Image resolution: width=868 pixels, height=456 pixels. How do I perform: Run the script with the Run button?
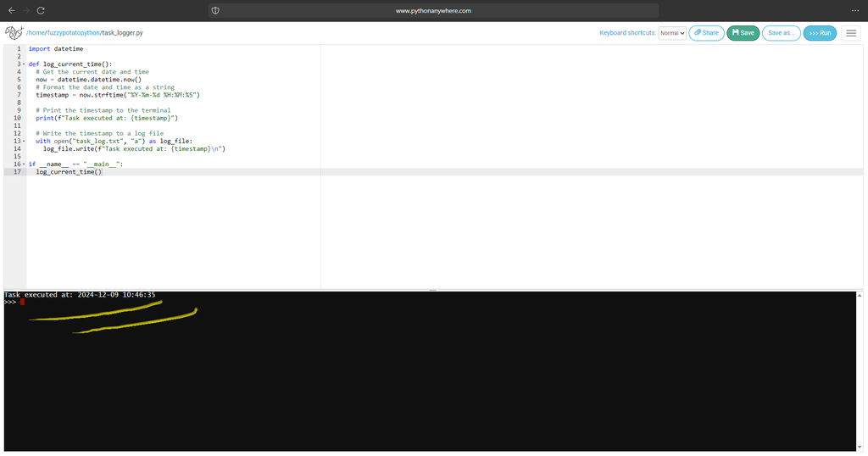click(820, 33)
